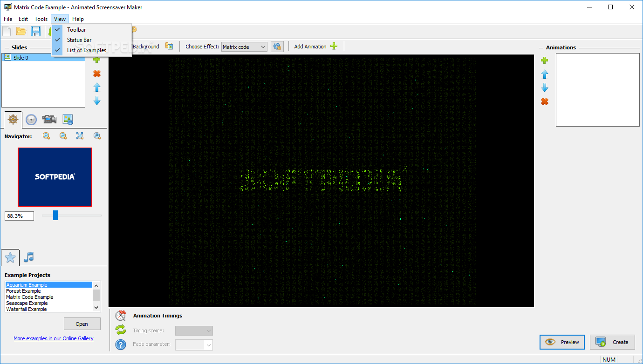
Task: Reset navigator zoom to actual size
Action: point(97,136)
